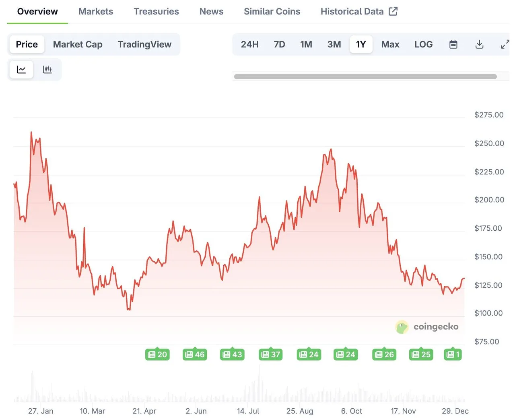Open Historical Data external link
The height and width of the screenshot is (420, 515).
pos(359,11)
